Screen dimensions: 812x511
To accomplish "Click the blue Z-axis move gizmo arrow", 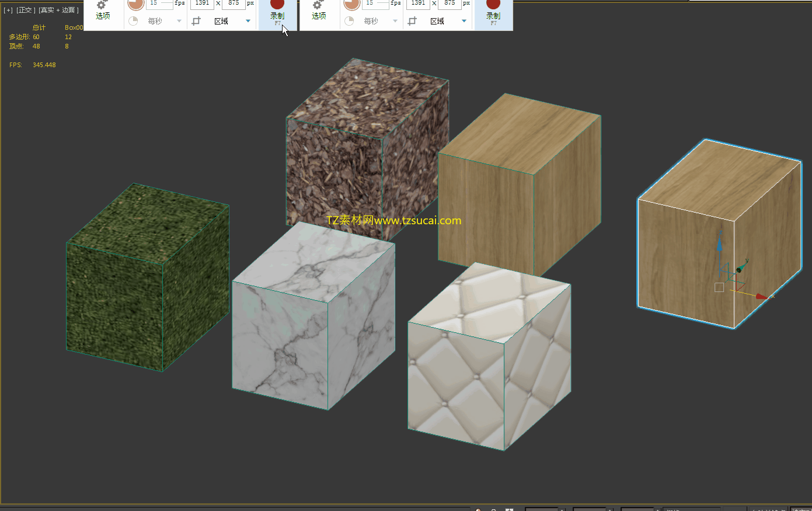I will pyautogui.click(x=720, y=244).
